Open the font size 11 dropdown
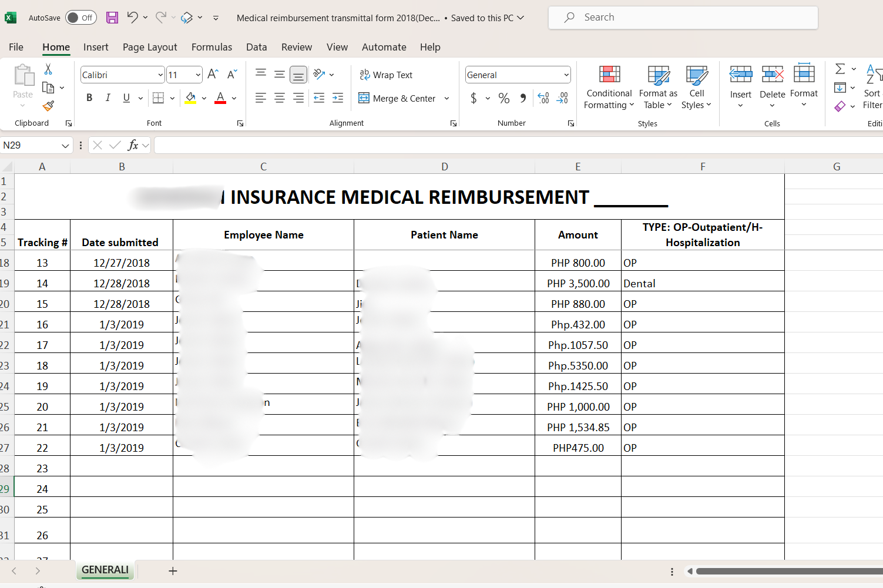This screenshot has height=588, width=883. tap(198, 75)
